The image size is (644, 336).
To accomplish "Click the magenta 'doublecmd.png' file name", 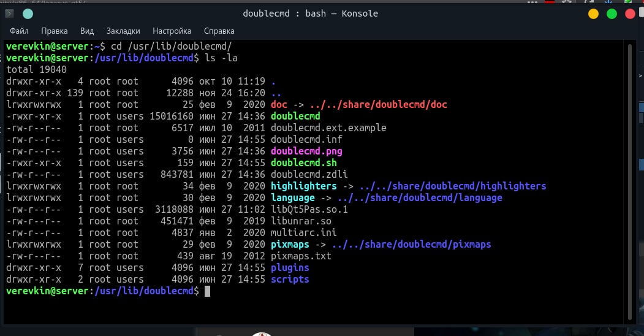I will click(306, 151).
